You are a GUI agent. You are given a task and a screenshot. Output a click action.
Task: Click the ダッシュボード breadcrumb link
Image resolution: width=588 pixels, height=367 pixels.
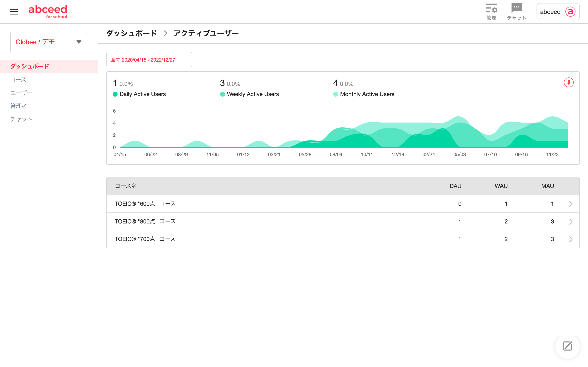coord(132,33)
